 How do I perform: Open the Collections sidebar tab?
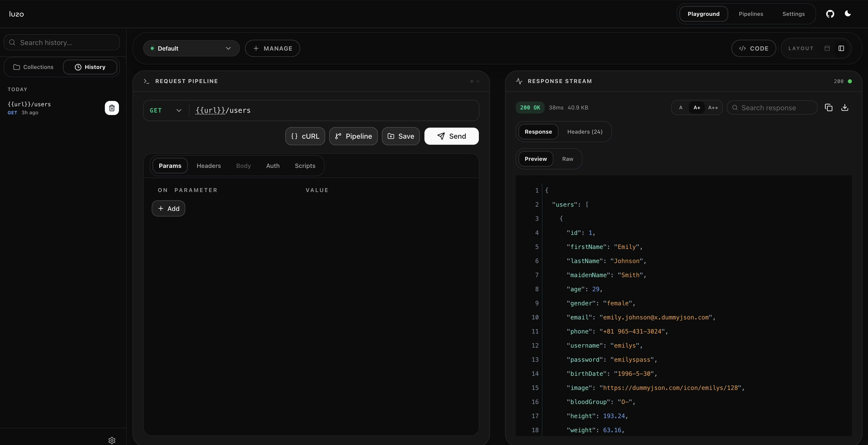pyautogui.click(x=33, y=67)
